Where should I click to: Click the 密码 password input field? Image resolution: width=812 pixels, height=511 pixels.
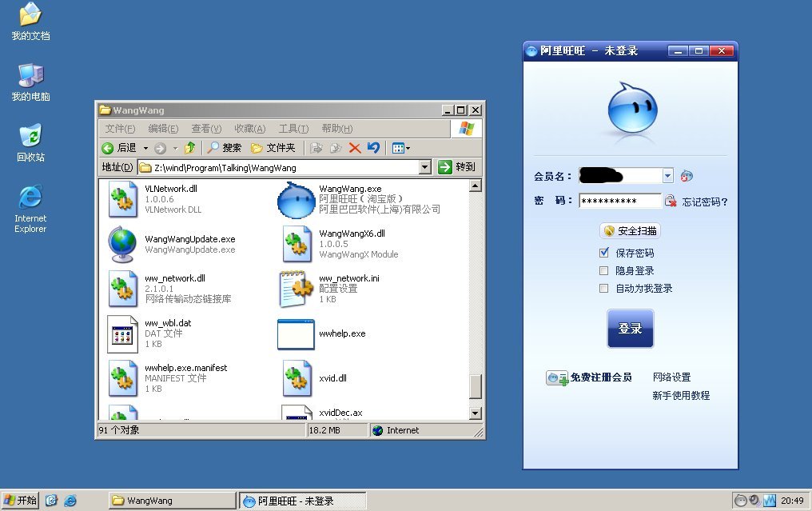pos(620,201)
